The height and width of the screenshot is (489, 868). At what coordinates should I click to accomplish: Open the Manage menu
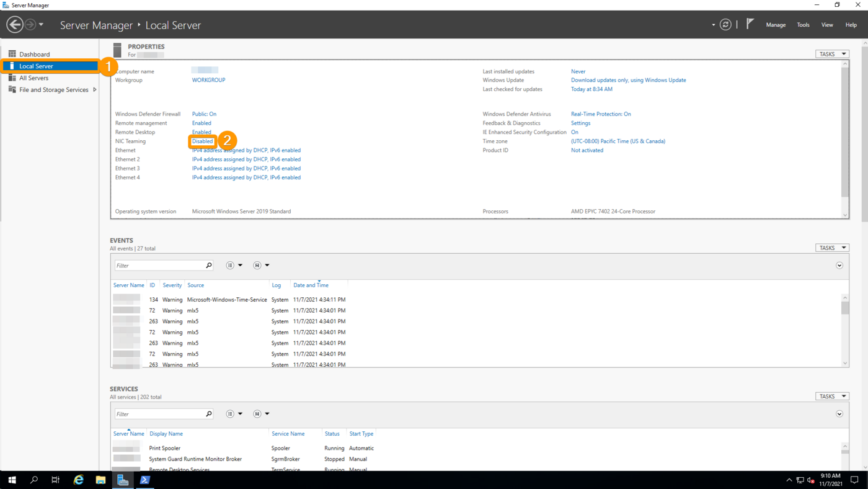click(776, 25)
